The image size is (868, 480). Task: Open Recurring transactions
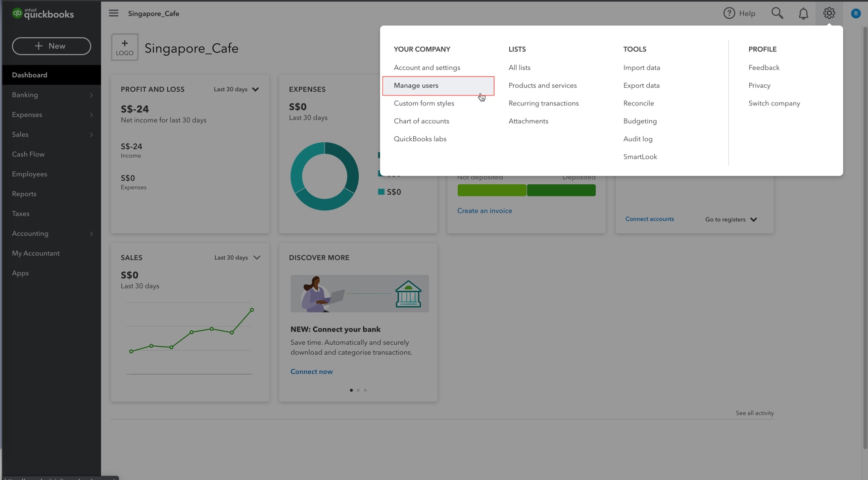point(543,103)
